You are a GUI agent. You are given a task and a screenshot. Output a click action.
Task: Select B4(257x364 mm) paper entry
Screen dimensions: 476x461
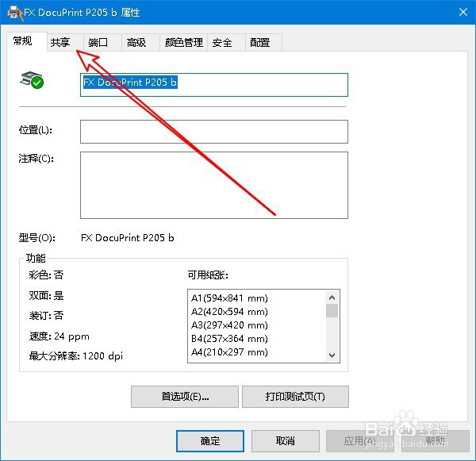(x=229, y=339)
